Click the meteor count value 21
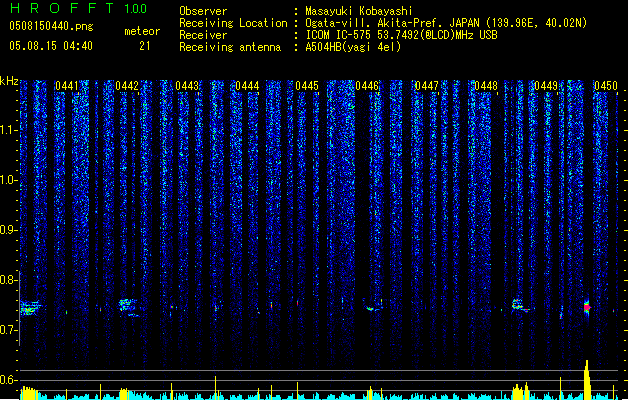Viewport: 629px width, 400px height. pos(145,46)
